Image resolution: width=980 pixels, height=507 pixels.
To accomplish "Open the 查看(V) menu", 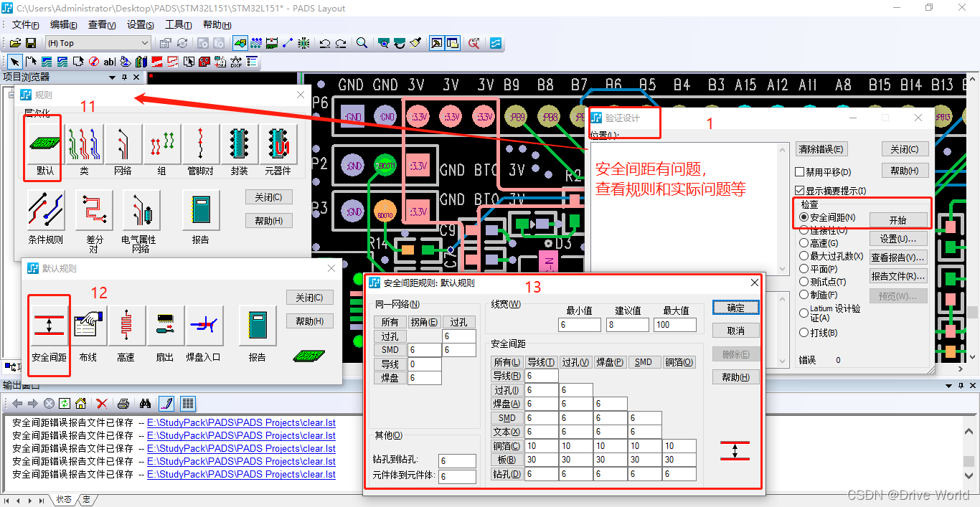I will pos(102,24).
